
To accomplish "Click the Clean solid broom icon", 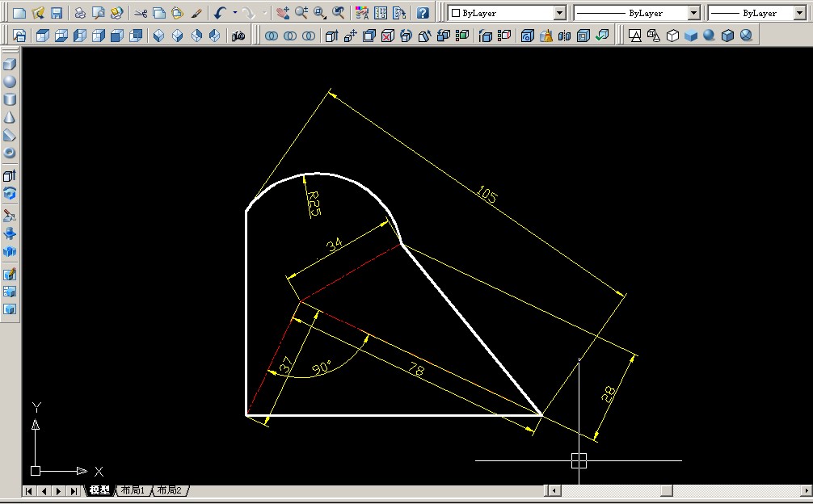I will click(546, 36).
